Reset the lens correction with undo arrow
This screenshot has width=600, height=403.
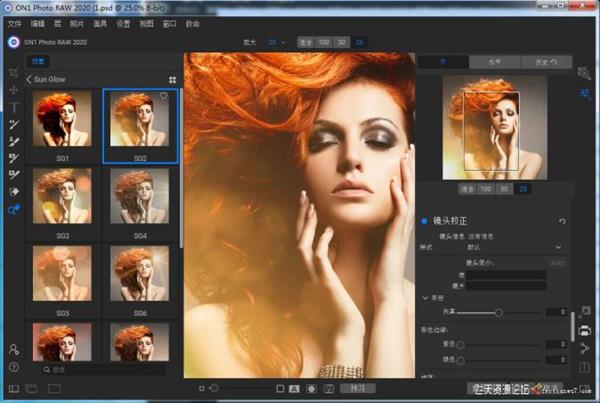[562, 221]
